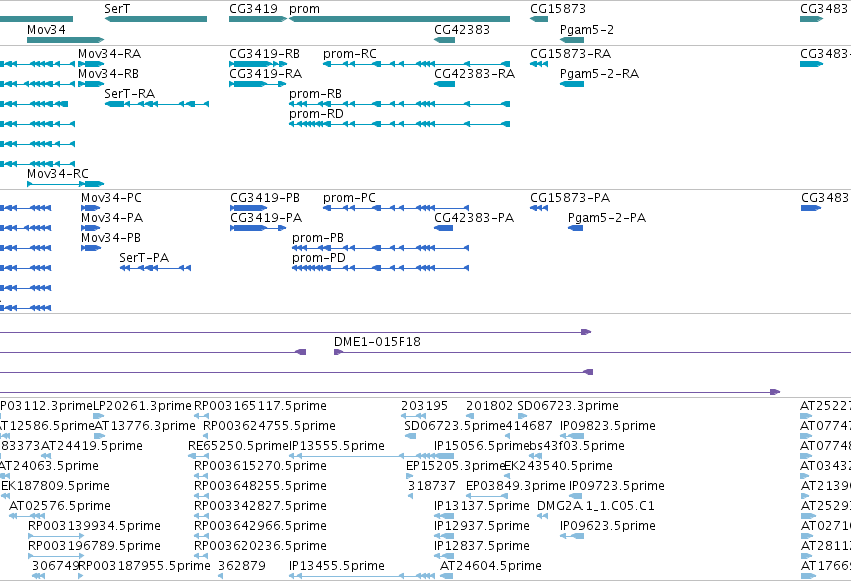Select coding sequence Pgam5-2-PA
Viewport: 851px width, 581px height.
(x=575, y=228)
